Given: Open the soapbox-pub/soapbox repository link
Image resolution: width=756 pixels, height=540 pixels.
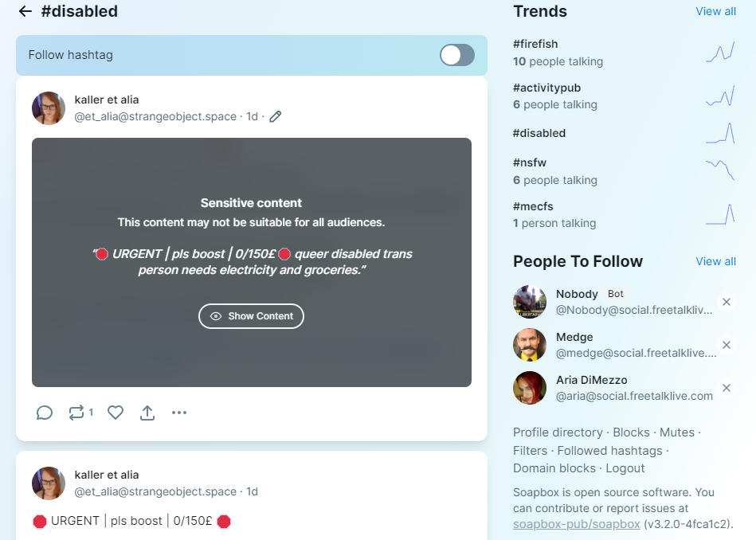Looking at the screenshot, I should [576, 524].
